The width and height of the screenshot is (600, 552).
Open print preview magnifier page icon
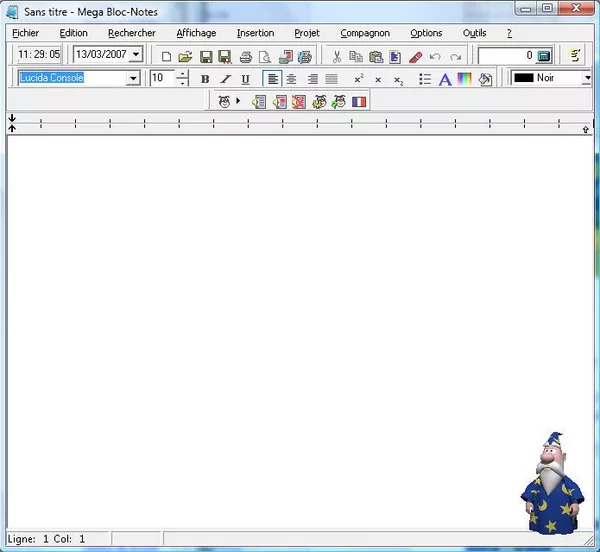pos(265,57)
